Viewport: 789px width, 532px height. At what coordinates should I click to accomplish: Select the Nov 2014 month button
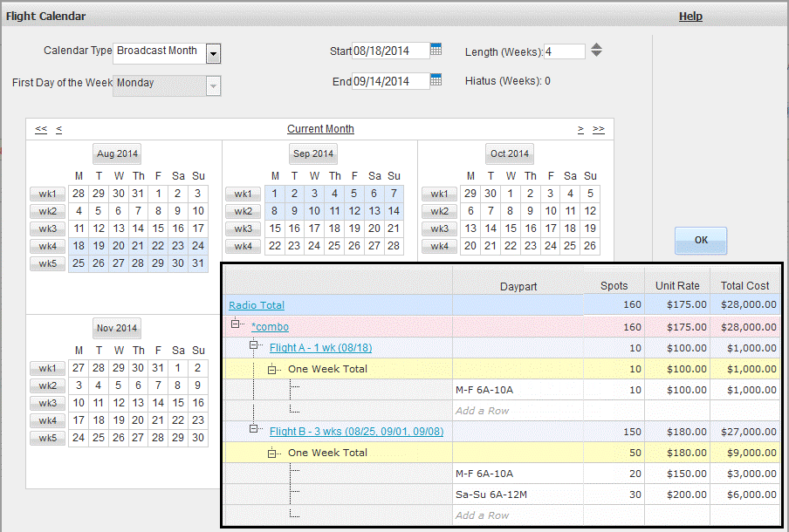pyautogui.click(x=117, y=328)
